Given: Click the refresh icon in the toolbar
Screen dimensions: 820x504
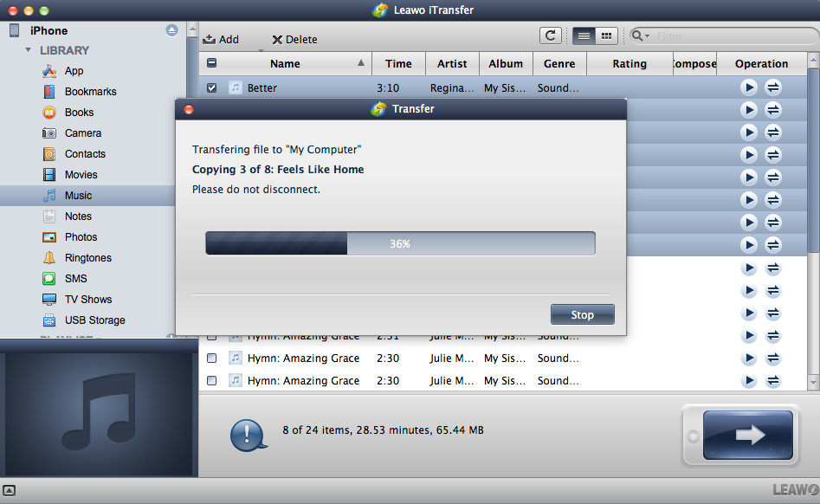Looking at the screenshot, I should [550, 36].
